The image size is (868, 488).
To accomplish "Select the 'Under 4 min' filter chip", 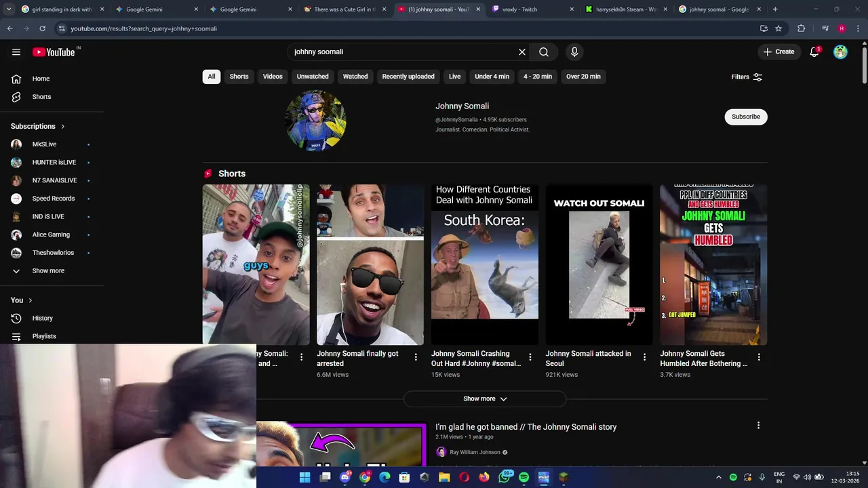I will coord(492,77).
